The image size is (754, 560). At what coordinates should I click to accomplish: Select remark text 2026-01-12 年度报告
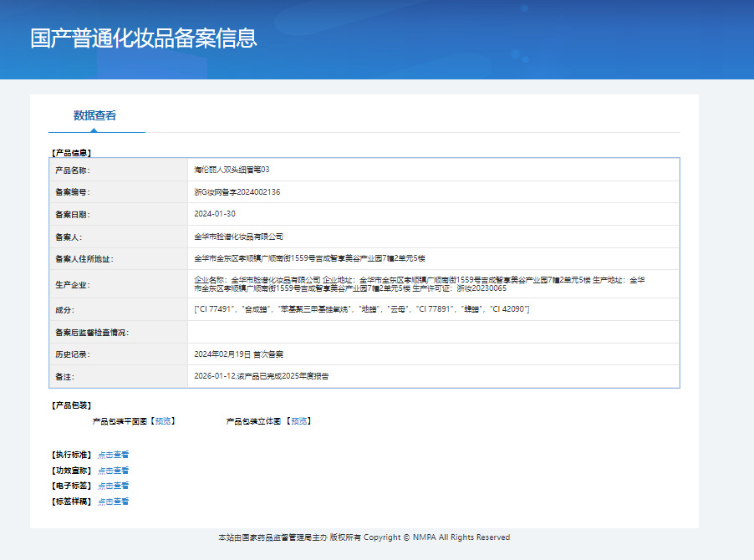262,376
